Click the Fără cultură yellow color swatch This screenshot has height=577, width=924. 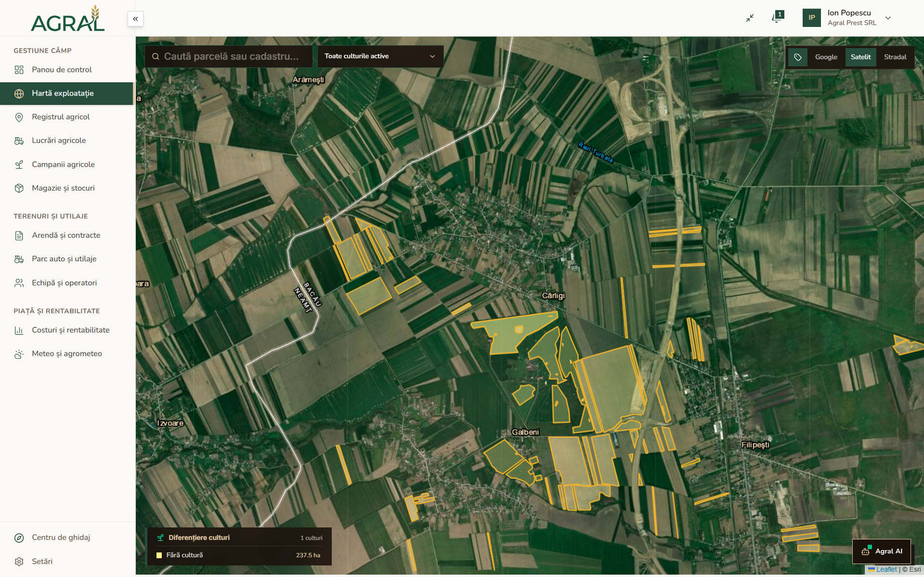[x=159, y=555]
